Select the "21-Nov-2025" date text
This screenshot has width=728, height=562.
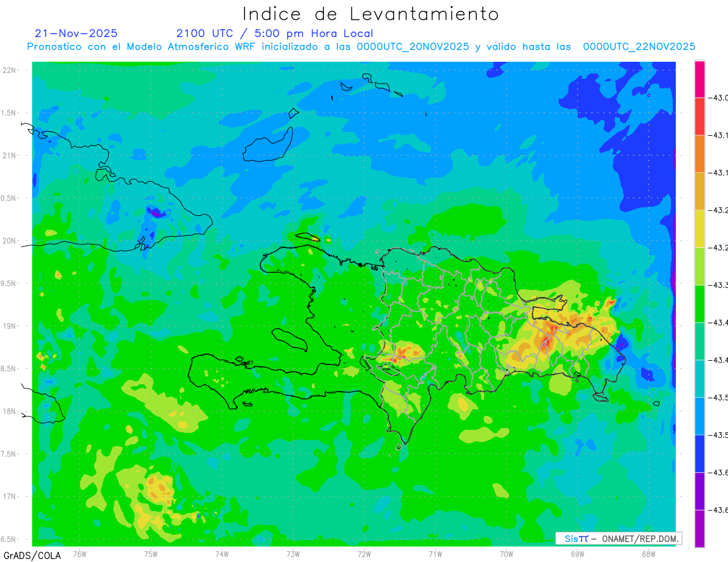(x=76, y=33)
